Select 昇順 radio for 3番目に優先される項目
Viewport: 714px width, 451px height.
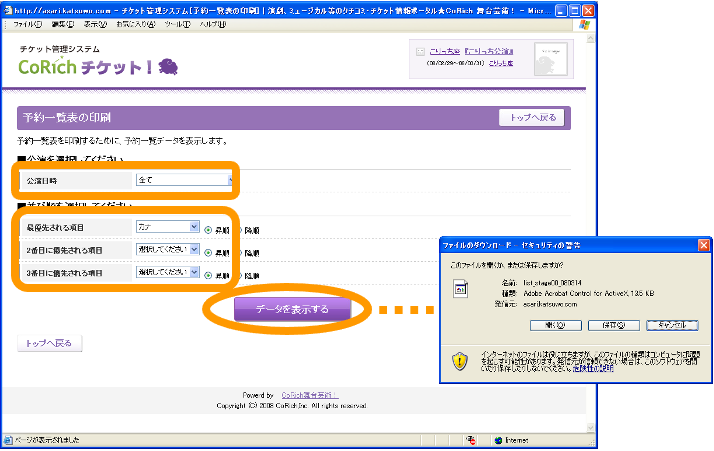209,273
